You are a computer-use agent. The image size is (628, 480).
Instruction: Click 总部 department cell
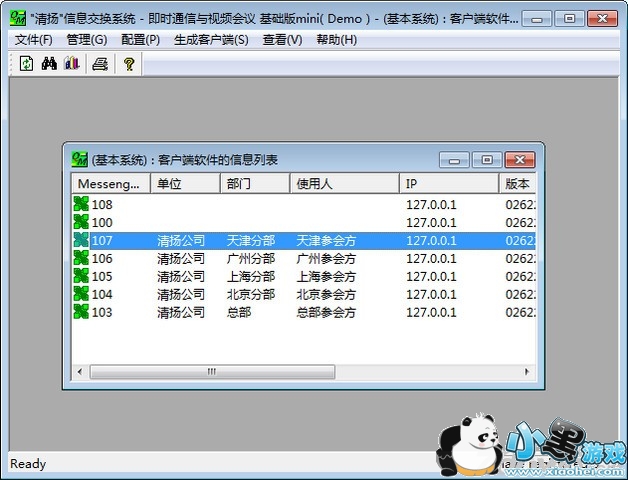(x=239, y=312)
